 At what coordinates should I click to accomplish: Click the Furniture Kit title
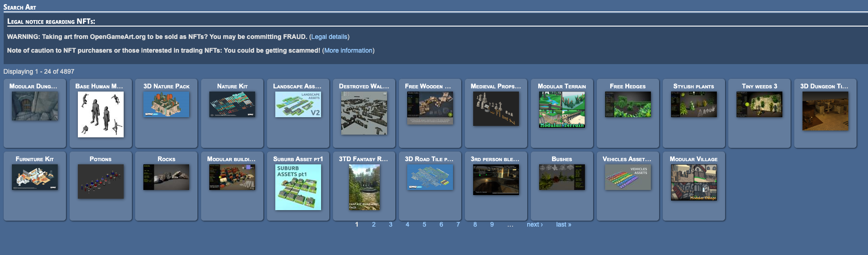tap(35, 159)
